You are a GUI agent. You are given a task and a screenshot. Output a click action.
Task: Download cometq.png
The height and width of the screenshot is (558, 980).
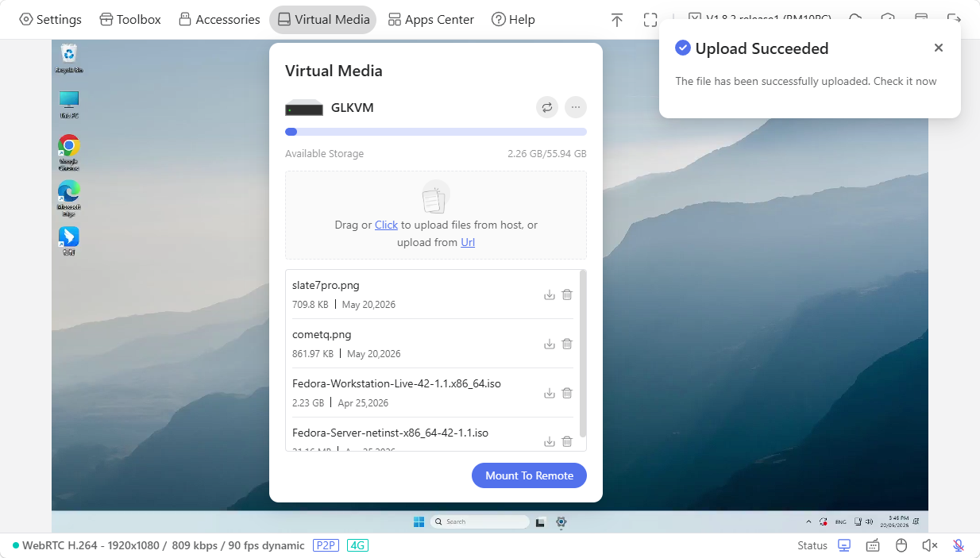coord(549,344)
